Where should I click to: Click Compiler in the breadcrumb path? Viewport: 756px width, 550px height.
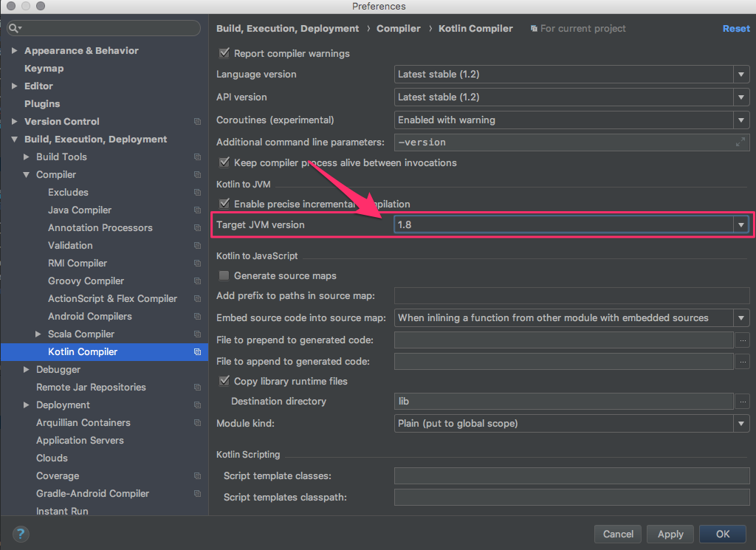(x=398, y=29)
